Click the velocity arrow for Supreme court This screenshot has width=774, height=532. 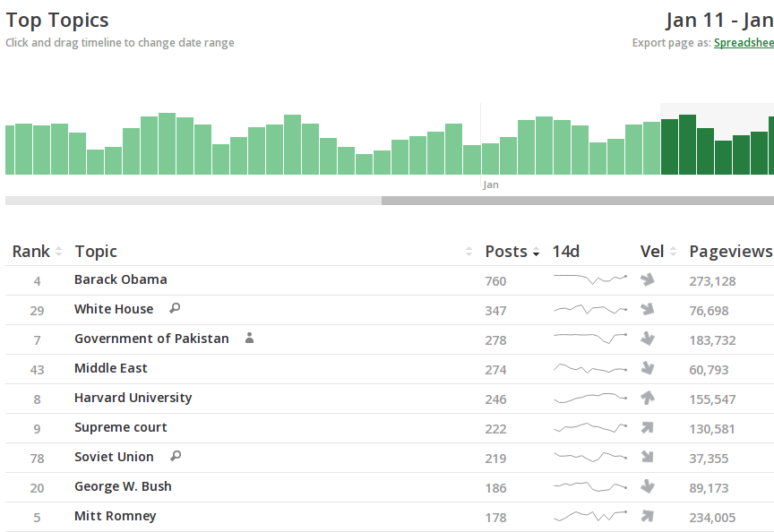[x=648, y=428]
